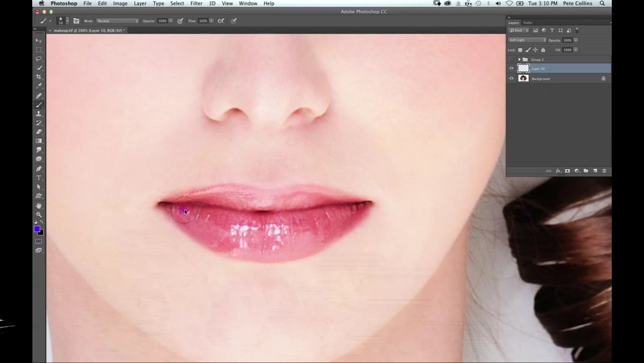This screenshot has height=363, width=644.
Task: Open the layer Opacity dropdown arrow
Action: click(576, 40)
